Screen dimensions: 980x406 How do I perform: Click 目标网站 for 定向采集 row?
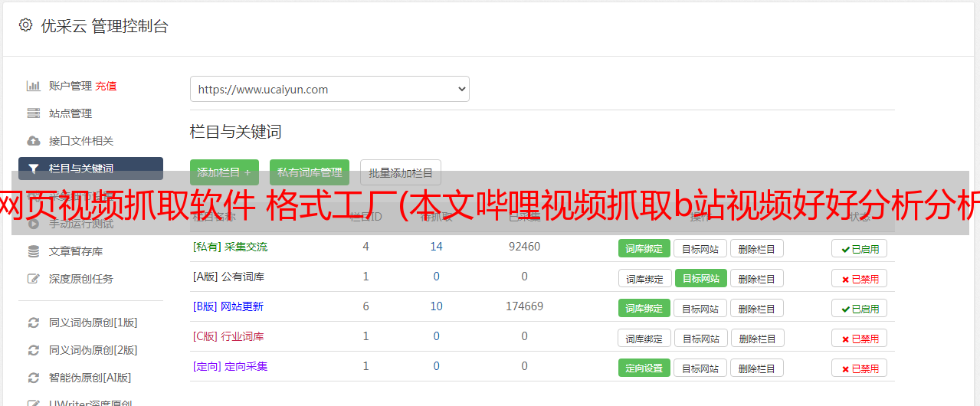coord(700,368)
